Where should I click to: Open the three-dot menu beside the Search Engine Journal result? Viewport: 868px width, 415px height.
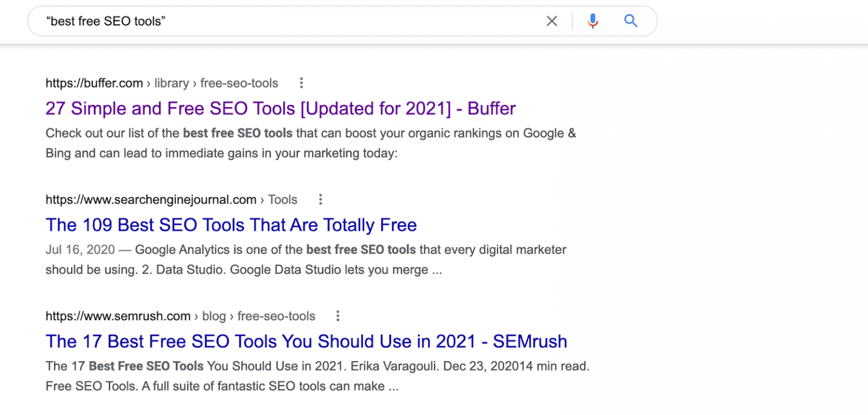(320, 199)
